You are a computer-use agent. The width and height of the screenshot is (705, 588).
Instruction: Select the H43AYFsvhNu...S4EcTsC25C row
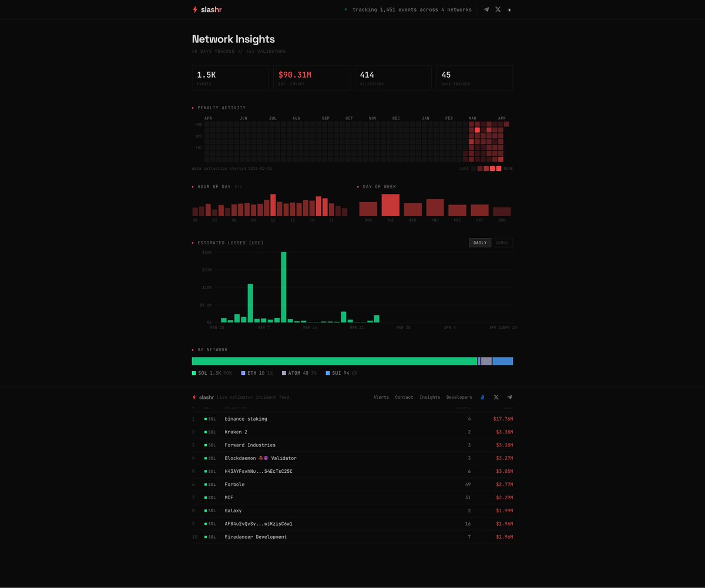coord(352,471)
